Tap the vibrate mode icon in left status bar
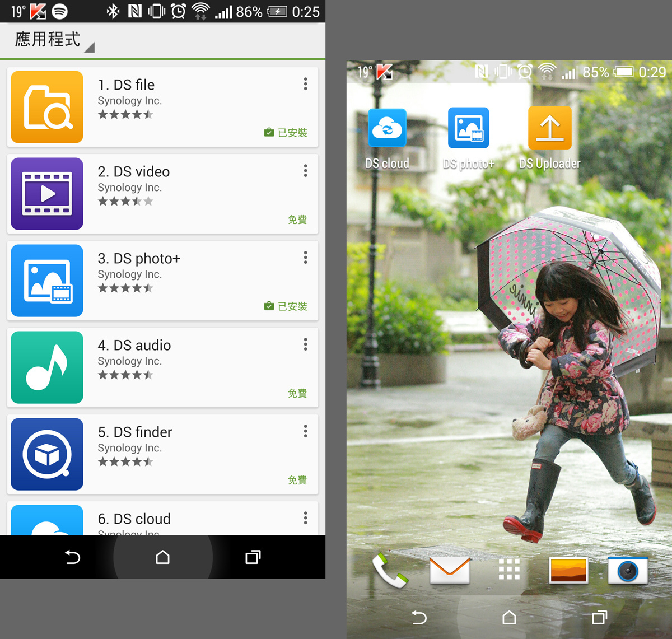 [156, 11]
